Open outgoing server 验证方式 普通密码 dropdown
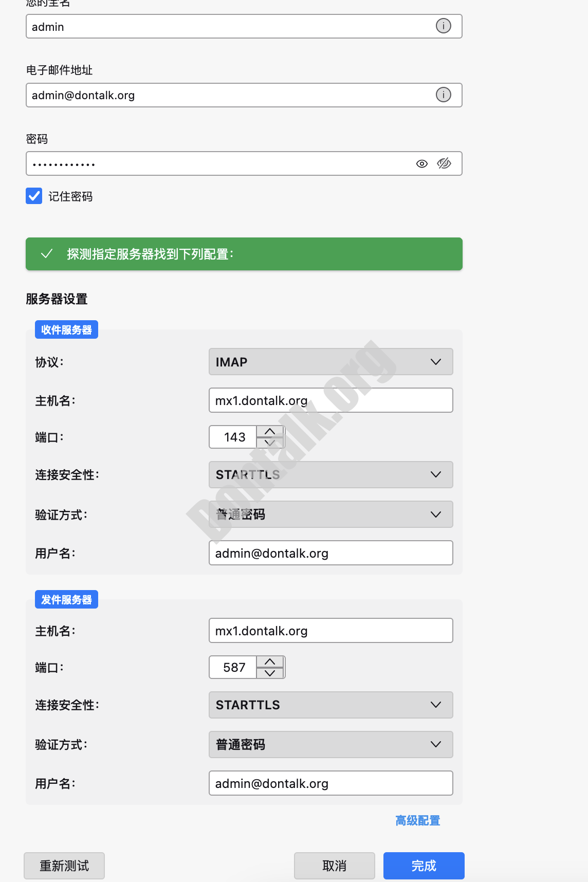This screenshot has height=882, width=588. tap(330, 744)
